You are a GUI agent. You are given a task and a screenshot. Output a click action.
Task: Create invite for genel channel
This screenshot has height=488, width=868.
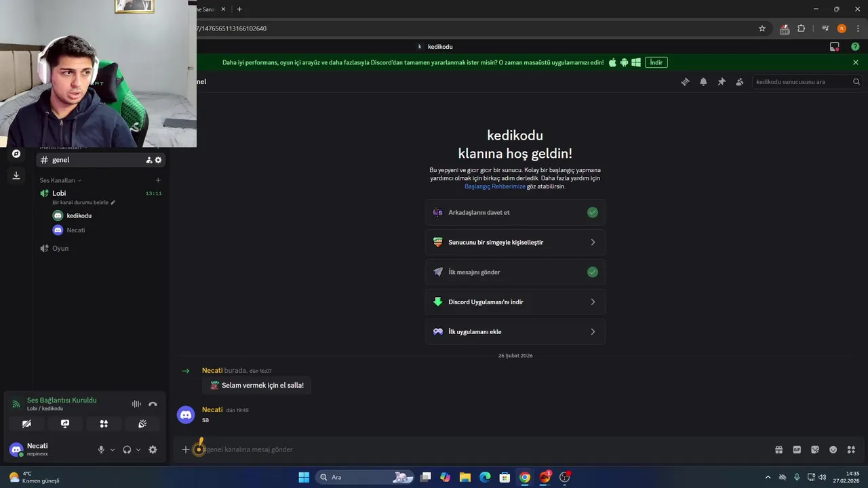click(x=149, y=160)
